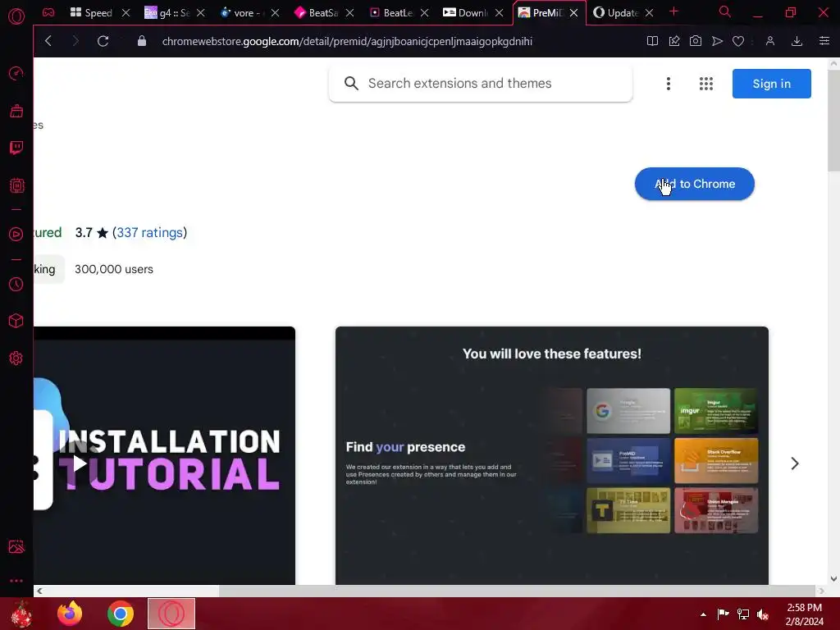The width and height of the screenshot is (840, 630).
Task: Click the vertical scrollbar thumb
Action: [x=833, y=121]
